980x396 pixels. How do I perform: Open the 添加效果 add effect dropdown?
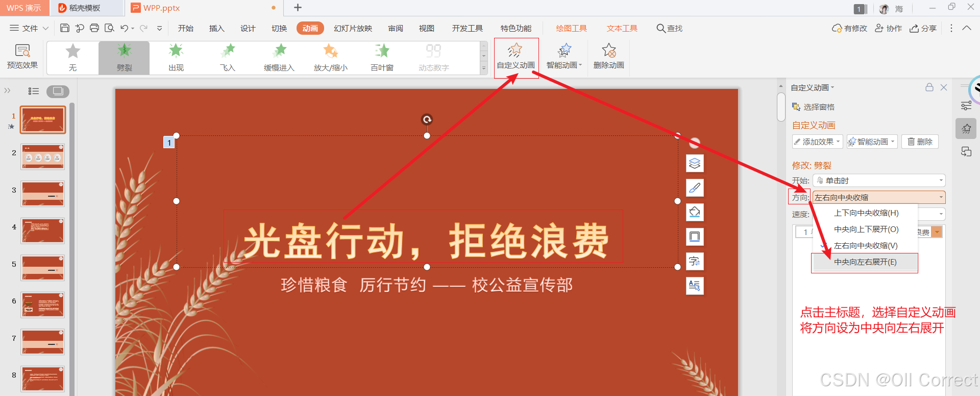817,142
